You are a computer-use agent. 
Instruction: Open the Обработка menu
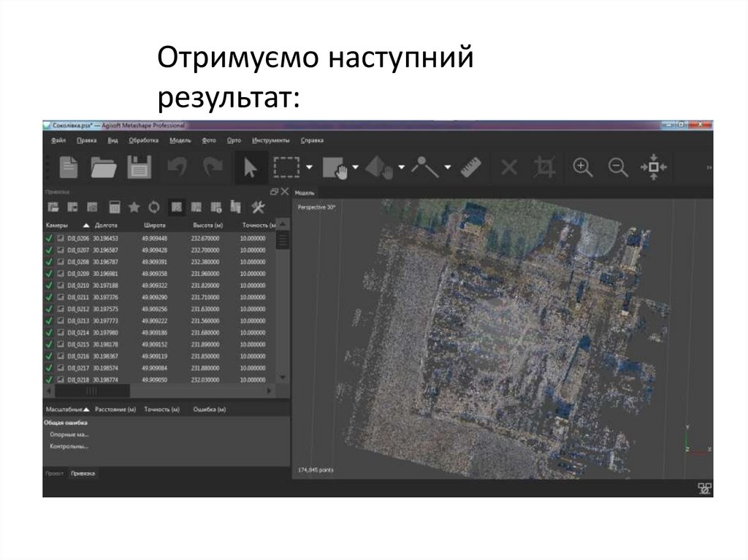click(x=143, y=139)
